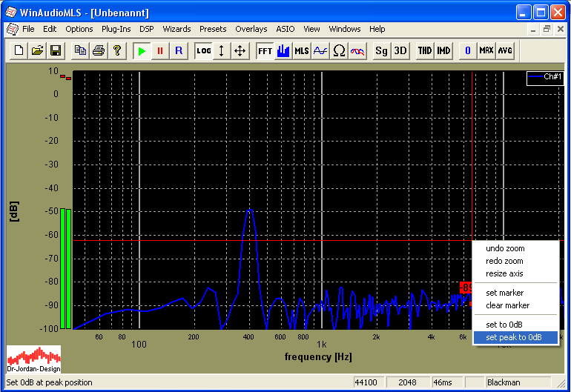Click the THD measurement button
Screen dimensions: 571x392
(x=424, y=50)
